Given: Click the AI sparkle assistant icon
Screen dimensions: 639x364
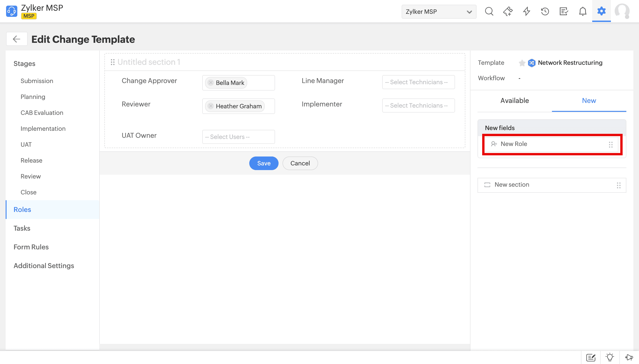Looking at the screenshot, I should pyautogui.click(x=508, y=11).
